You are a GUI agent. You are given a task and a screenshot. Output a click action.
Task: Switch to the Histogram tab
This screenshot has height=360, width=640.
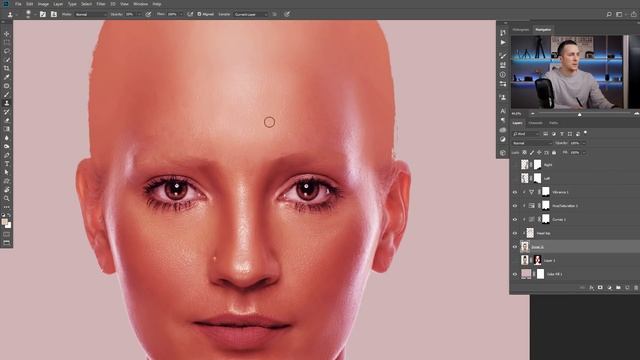click(520, 30)
